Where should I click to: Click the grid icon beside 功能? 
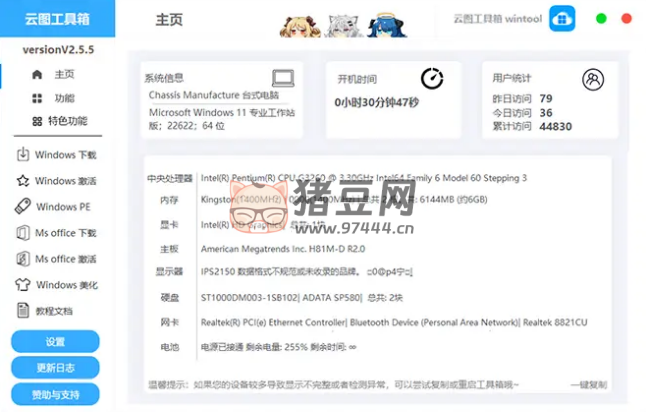pyautogui.click(x=37, y=98)
